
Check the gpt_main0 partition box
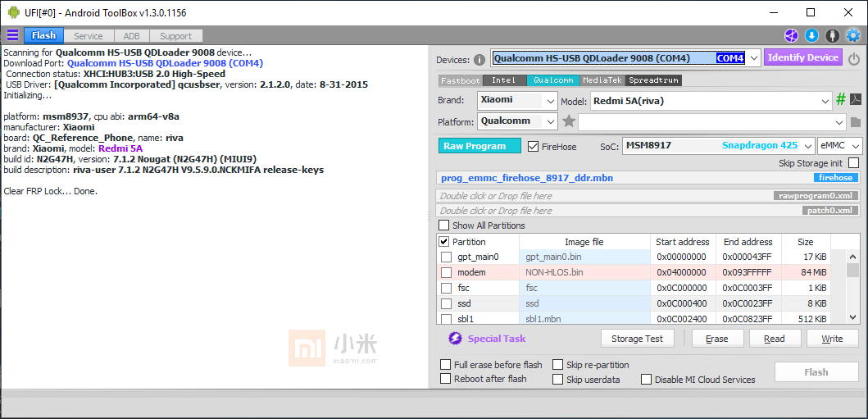coord(446,257)
